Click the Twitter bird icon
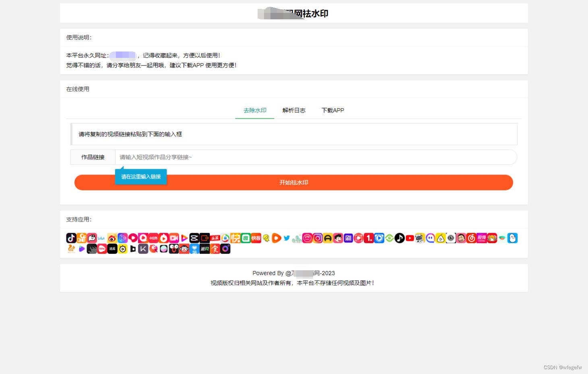Image resolution: width=588 pixels, height=374 pixels. tap(286, 238)
